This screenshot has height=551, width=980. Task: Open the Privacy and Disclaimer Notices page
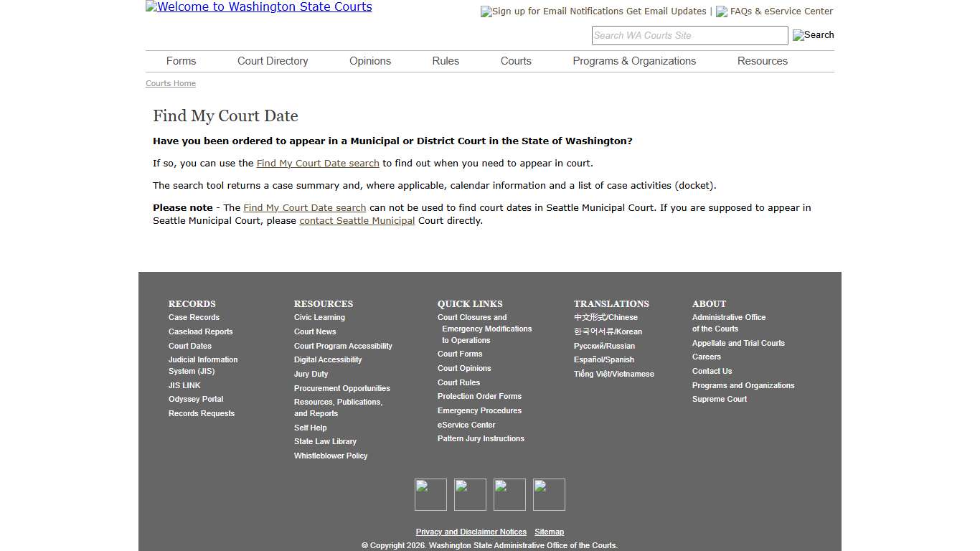click(x=471, y=532)
